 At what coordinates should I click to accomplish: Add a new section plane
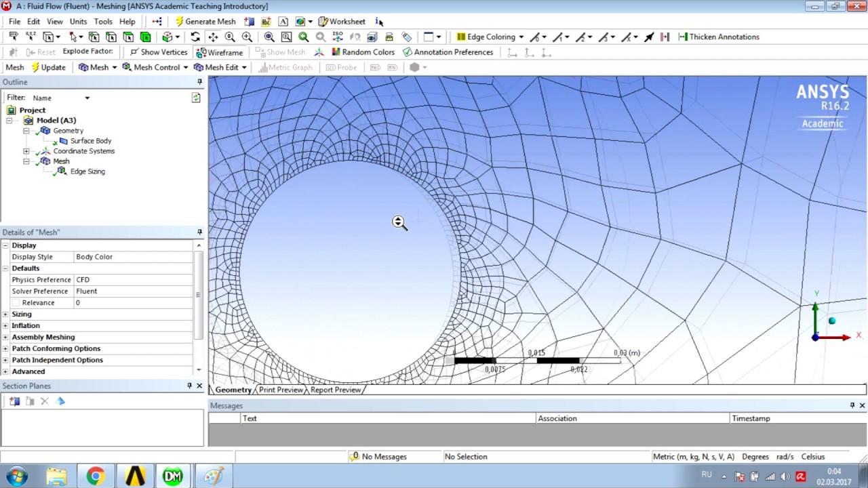pos(14,401)
